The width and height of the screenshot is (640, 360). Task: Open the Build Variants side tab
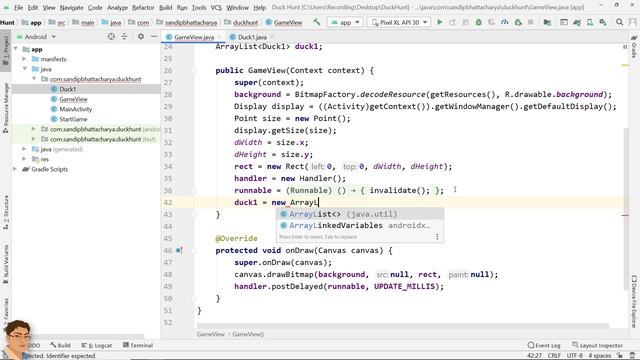point(5,264)
